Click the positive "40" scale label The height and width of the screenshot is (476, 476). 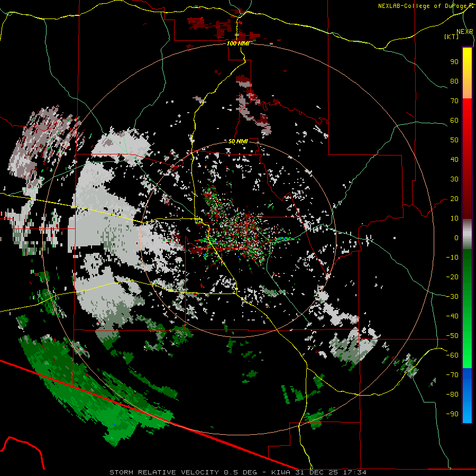pos(454,160)
